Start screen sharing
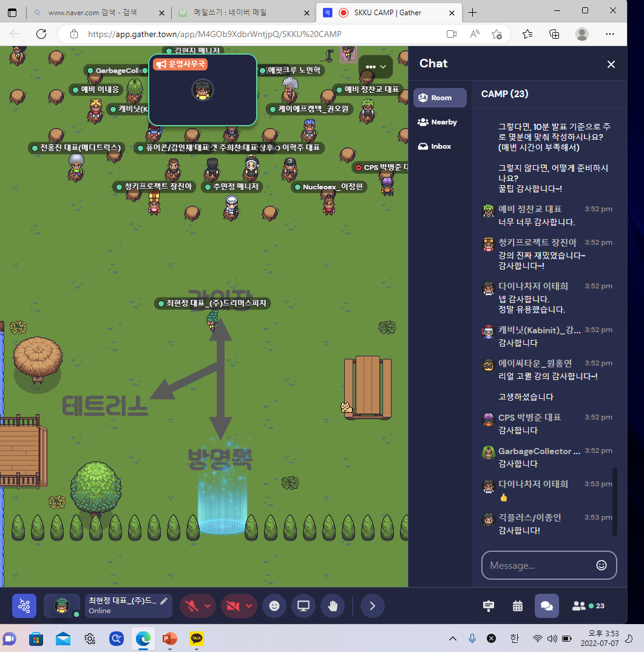 pos(303,605)
